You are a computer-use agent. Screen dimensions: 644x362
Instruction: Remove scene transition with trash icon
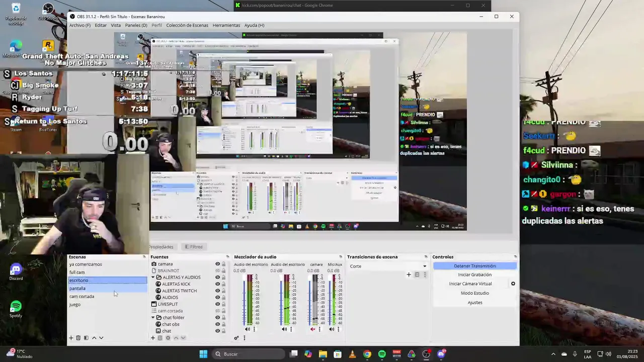pos(417,275)
